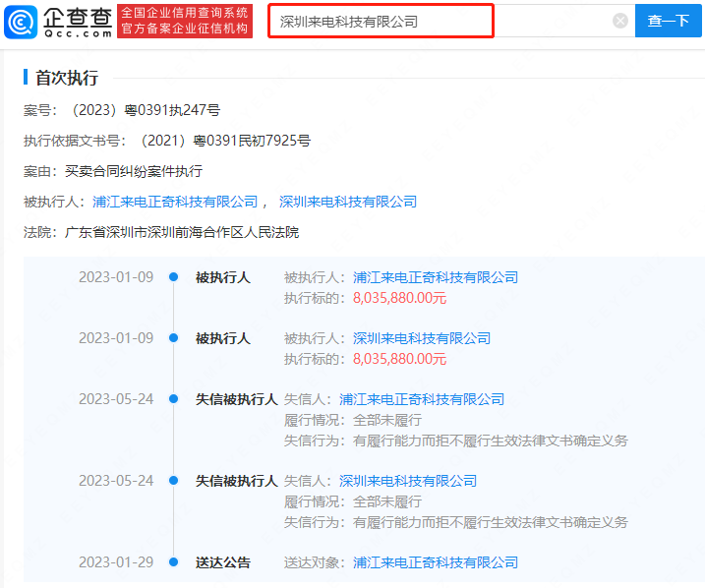The width and height of the screenshot is (705, 588).
Task: Select the 首次执行 section heading
Action: [x=67, y=78]
